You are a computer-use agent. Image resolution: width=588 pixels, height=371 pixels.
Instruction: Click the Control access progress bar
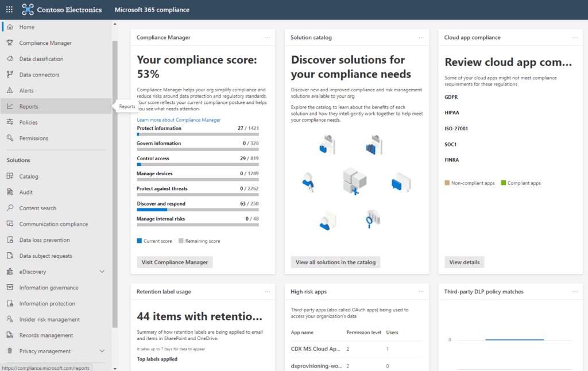198,164
